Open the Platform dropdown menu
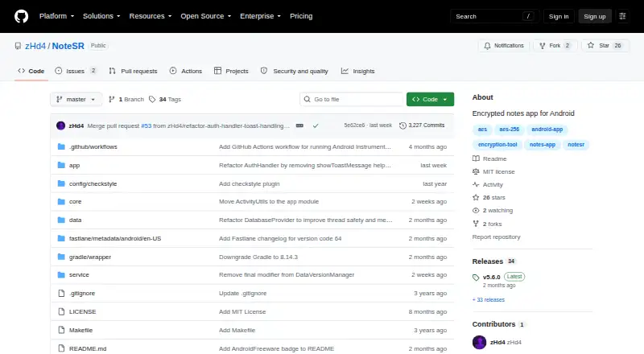 (56, 16)
